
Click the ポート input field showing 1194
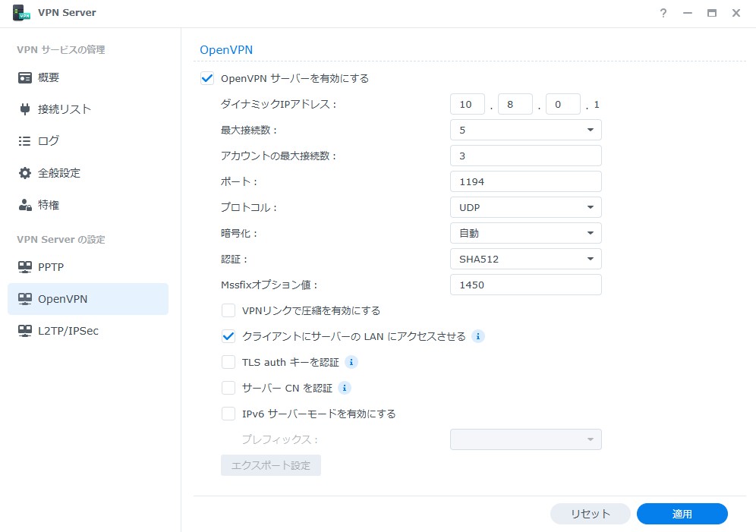click(525, 181)
